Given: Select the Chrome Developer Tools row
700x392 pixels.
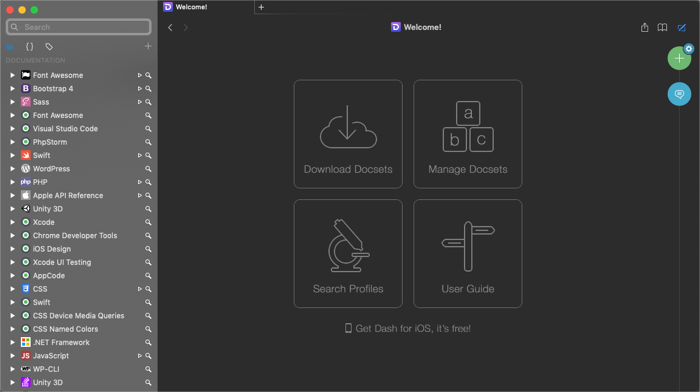Looking at the screenshot, I should tap(79, 235).
